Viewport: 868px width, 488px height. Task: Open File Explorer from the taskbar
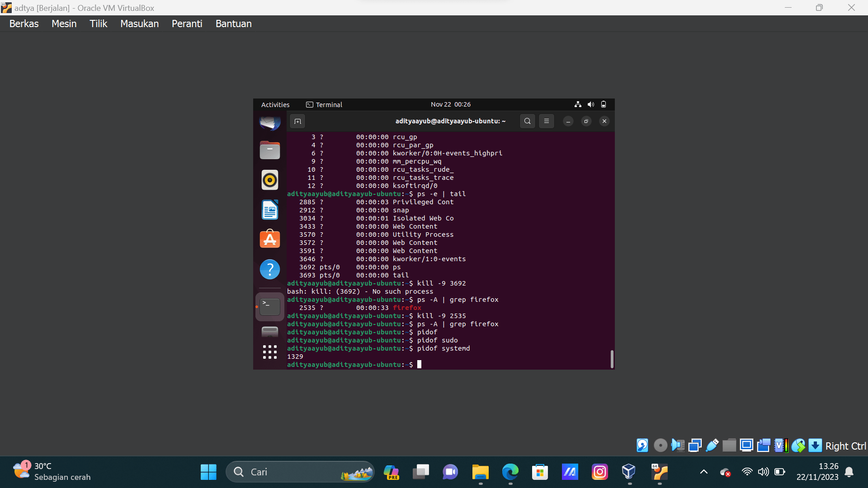click(480, 472)
